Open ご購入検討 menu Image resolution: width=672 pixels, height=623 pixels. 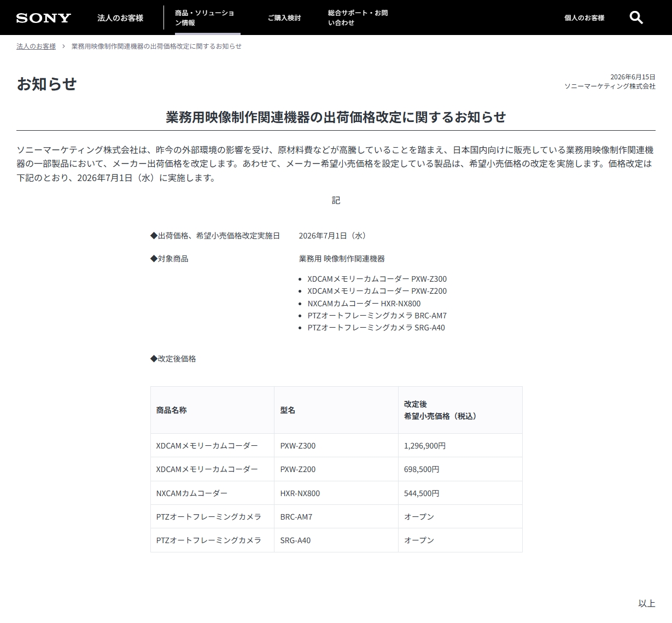pyautogui.click(x=284, y=18)
